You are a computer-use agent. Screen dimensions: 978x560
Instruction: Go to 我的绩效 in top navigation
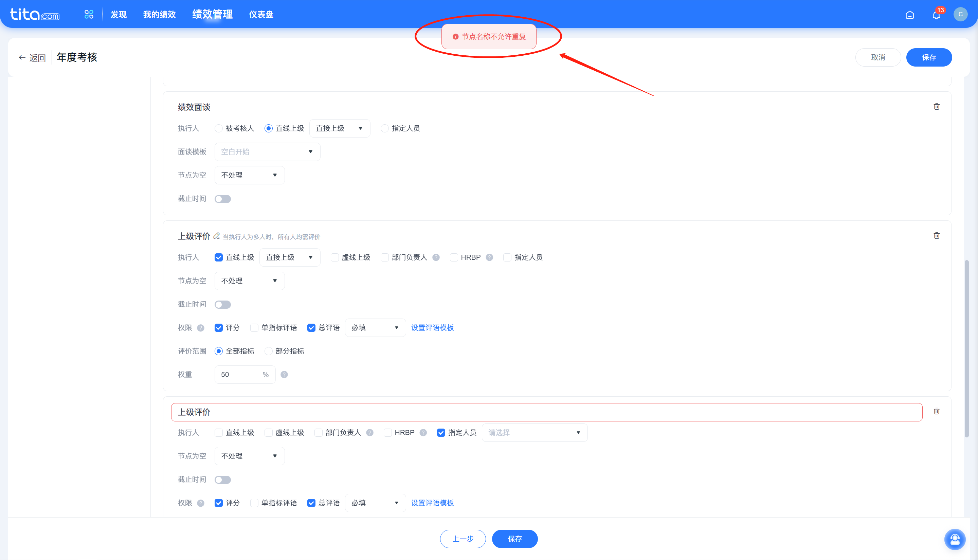coord(159,15)
